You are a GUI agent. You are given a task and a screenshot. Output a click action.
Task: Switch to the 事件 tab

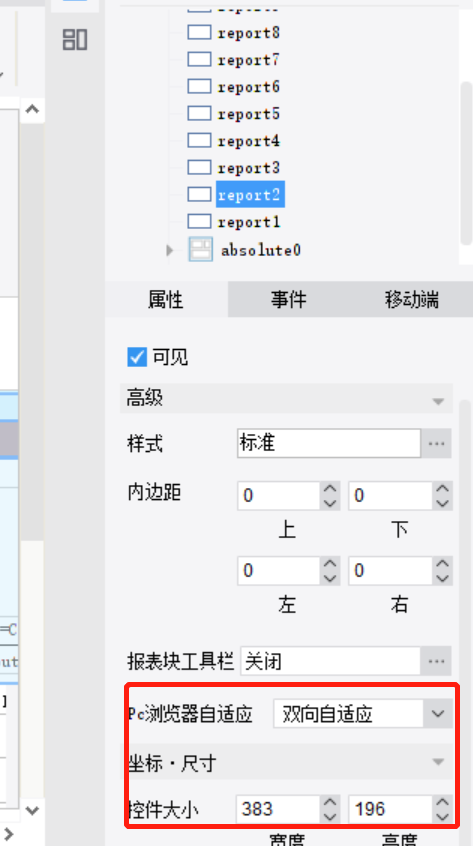point(289,299)
